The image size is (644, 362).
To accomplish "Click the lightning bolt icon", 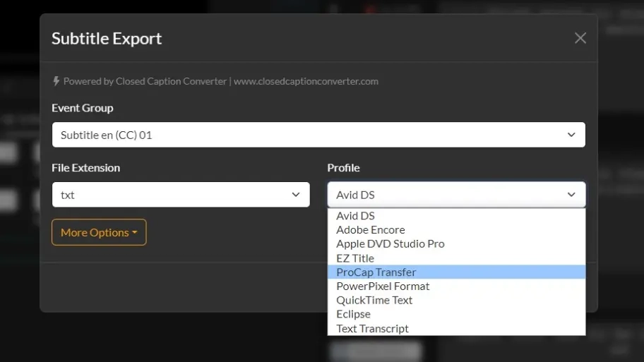I will pyautogui.click(x=56, y=81).
